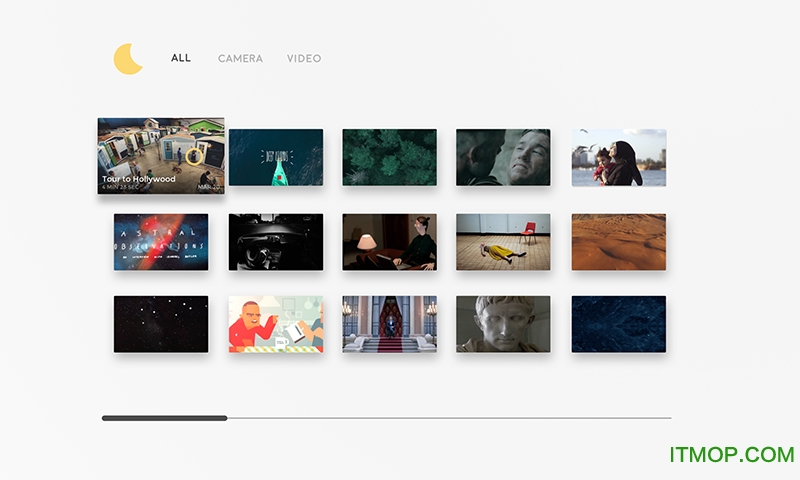Select the teal boat aerial video thumbnail
Screen dimensions: 800x480
pos(275,157)
